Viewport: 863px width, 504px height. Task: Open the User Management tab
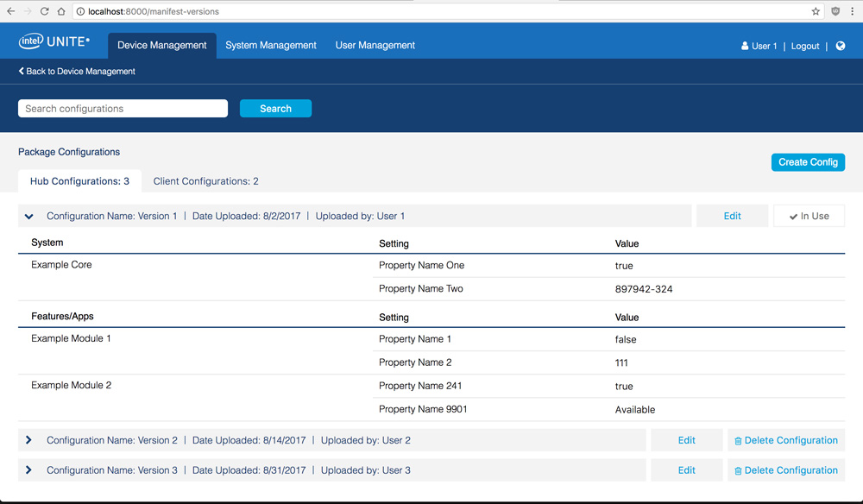(375, 45)
